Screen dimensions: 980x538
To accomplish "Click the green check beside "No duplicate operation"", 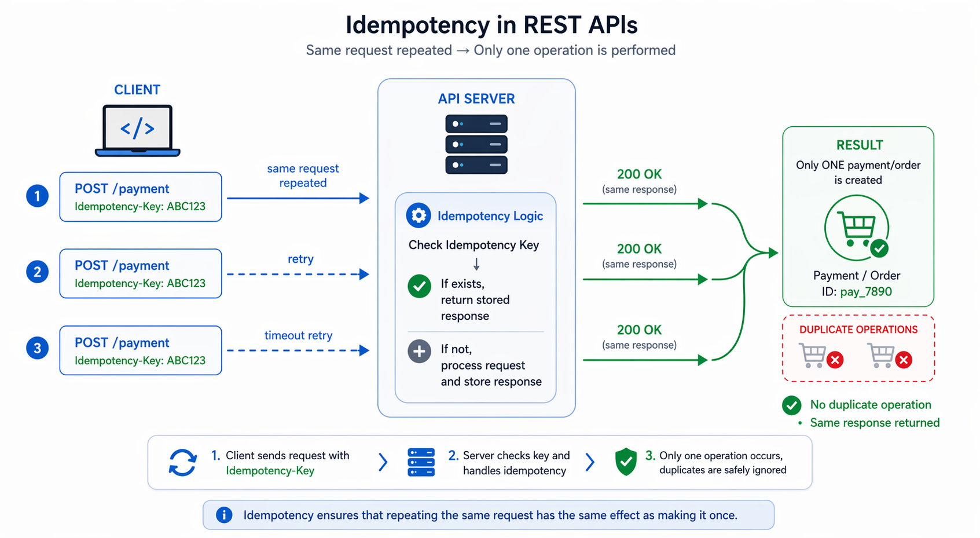I will click(x=791, y=405).
